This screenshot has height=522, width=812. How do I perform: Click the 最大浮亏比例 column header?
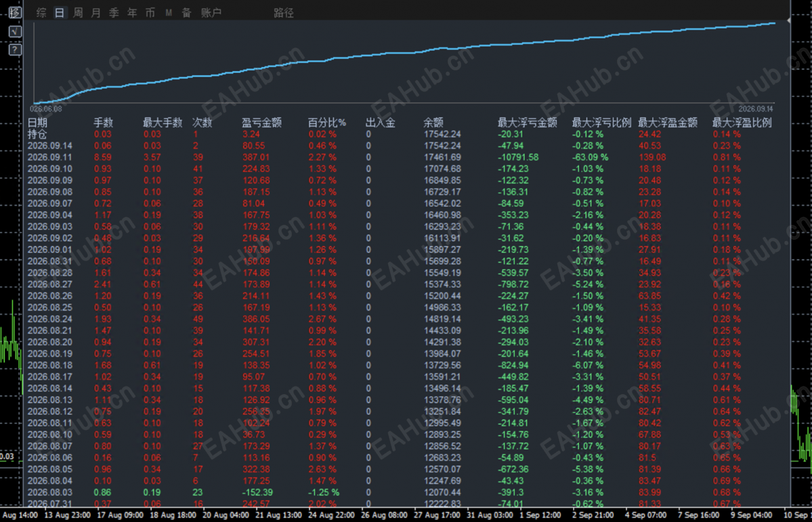click(x=602, y=123)
